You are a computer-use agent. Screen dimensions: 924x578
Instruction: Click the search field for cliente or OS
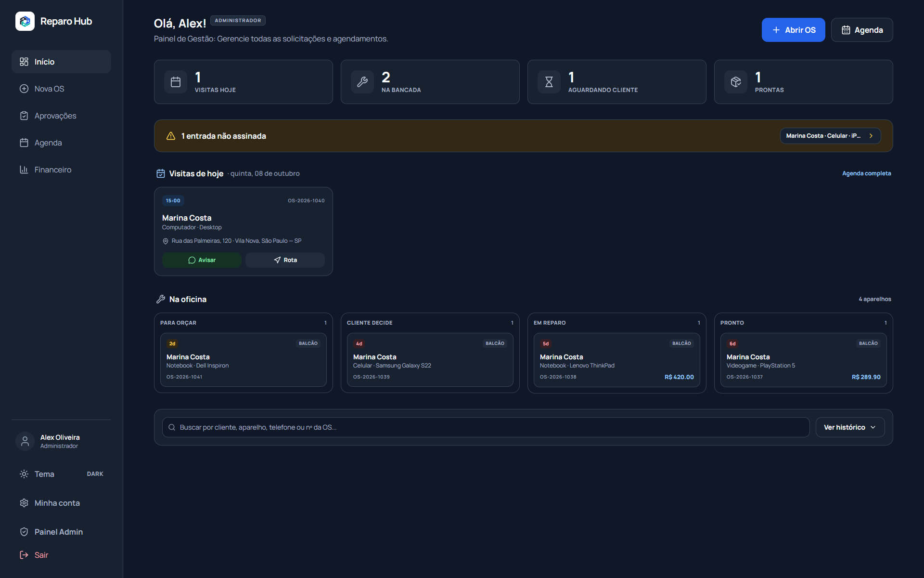point(486,427)
